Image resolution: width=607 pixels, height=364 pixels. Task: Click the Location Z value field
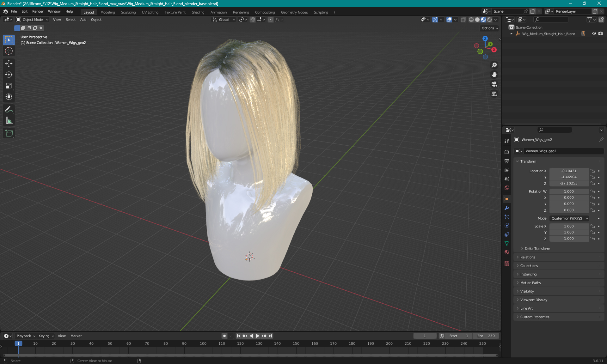pyautogui.click(x=569, y=183)
